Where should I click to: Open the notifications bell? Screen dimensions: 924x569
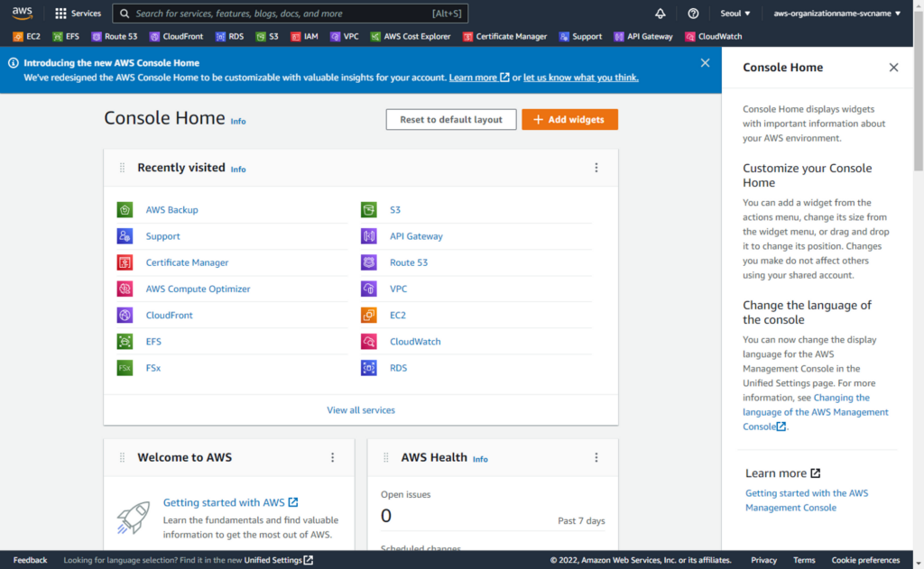(x=660, y=13)
